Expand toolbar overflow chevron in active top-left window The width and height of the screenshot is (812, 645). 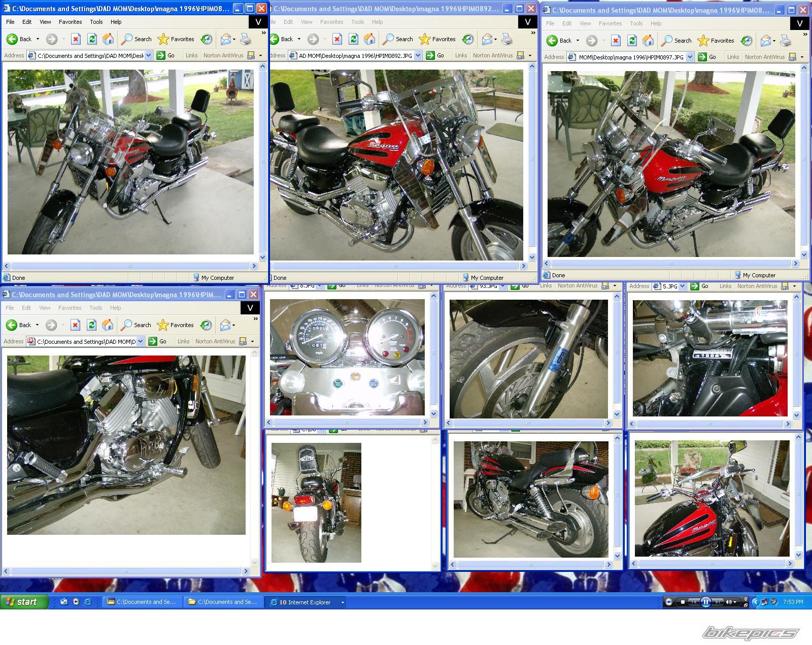[x=263, y=33]
